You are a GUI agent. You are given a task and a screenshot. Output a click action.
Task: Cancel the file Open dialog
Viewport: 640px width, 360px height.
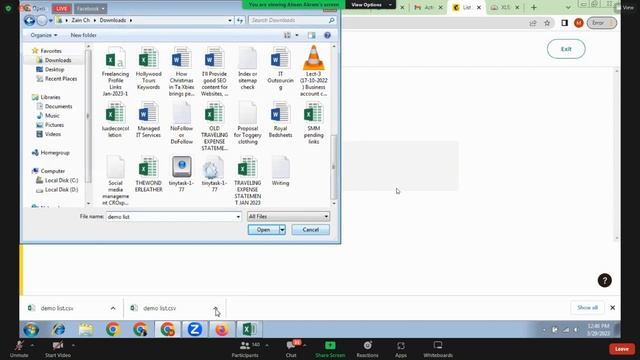[311, 230]
